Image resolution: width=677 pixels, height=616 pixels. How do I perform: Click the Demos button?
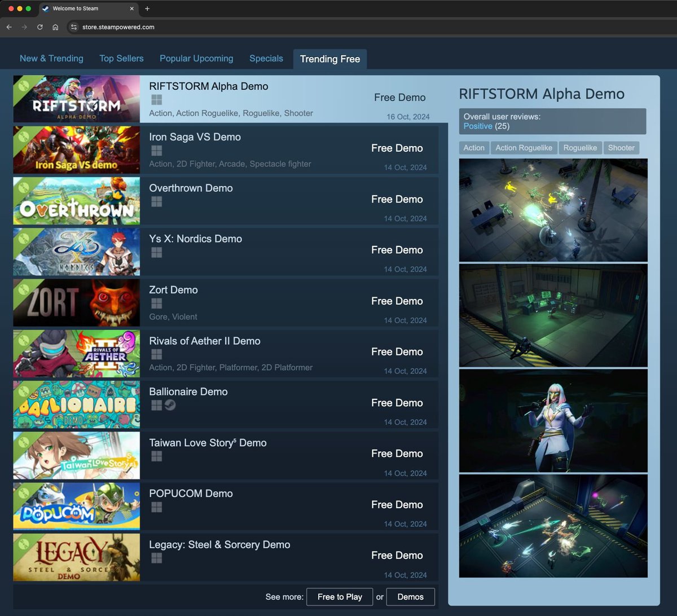tap(410, 597)
